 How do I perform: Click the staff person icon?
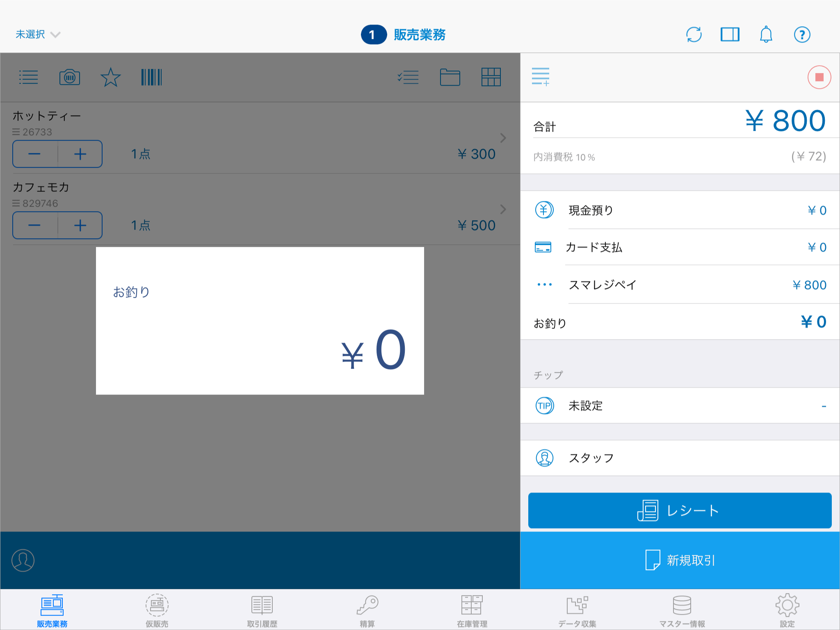coord(545,458)
